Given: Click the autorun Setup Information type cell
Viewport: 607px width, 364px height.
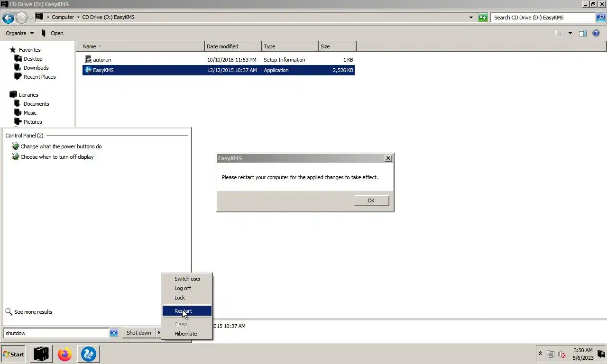Looking at the screenshot, I should click(x=284, y=60).
